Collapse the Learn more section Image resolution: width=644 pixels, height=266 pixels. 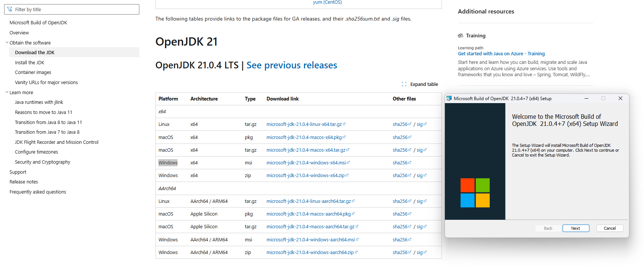click(x=7, y=92)
